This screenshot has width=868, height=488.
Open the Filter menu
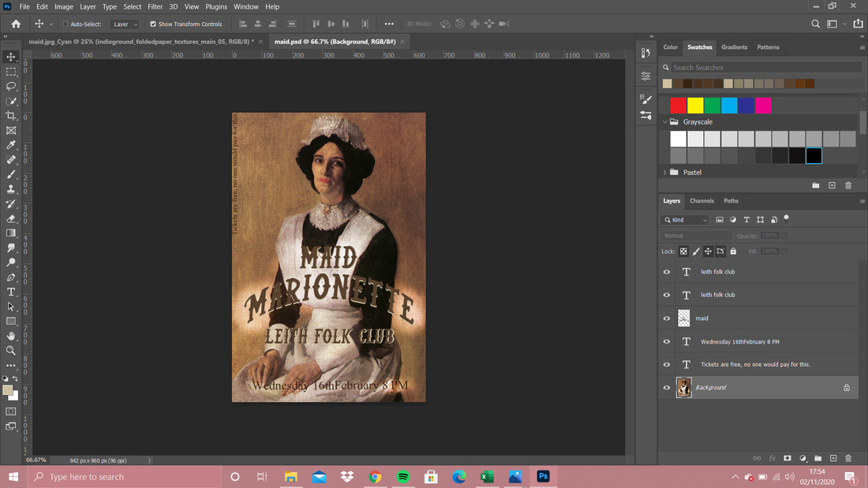155,6
